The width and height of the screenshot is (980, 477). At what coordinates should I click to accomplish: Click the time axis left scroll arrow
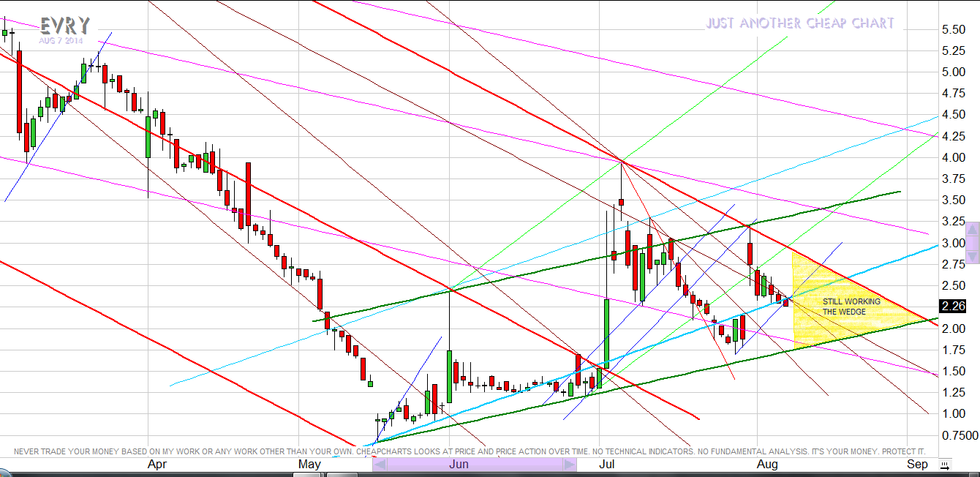click(x=378, y=465)
